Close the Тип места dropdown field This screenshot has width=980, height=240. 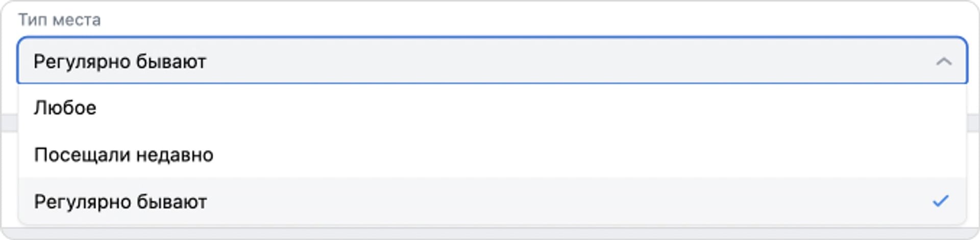[x=943, y=62]
